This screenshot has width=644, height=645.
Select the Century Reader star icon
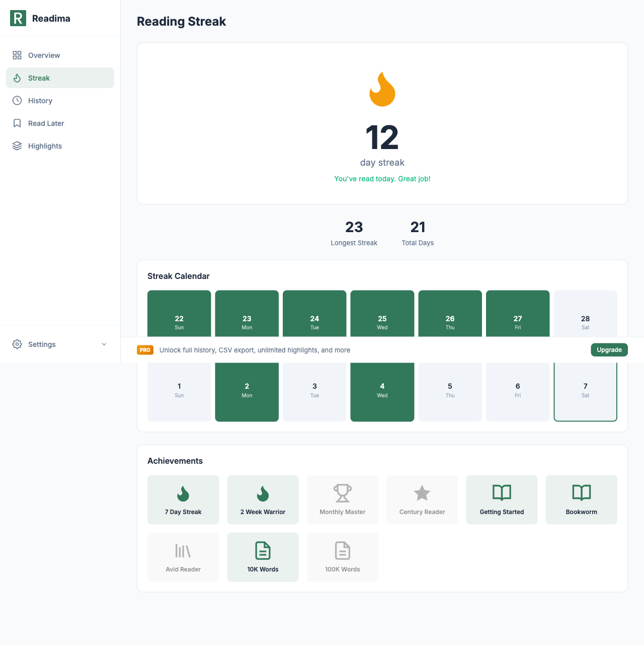click(422, 493)
